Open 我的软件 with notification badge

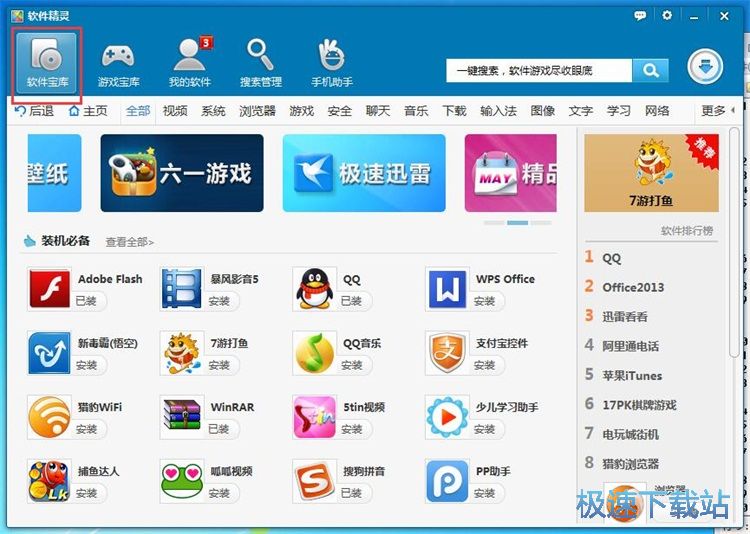189,62
